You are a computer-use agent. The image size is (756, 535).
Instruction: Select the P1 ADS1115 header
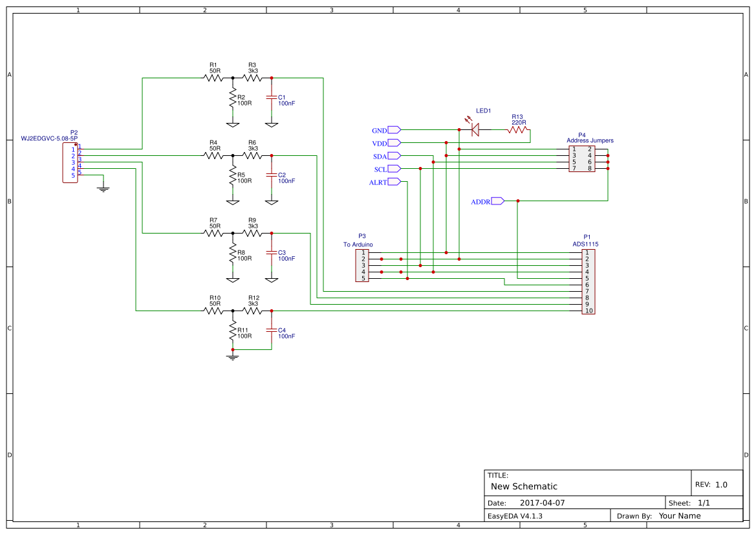587,281
